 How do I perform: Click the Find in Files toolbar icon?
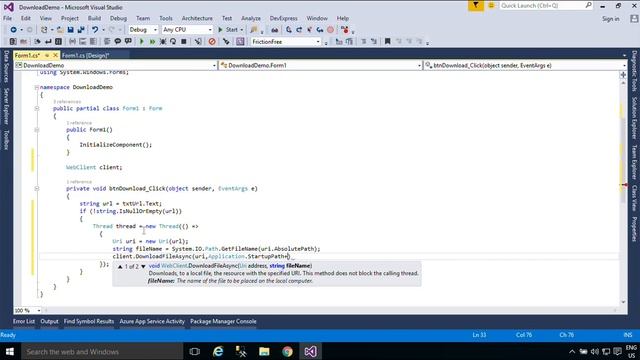tap(254, 30)
